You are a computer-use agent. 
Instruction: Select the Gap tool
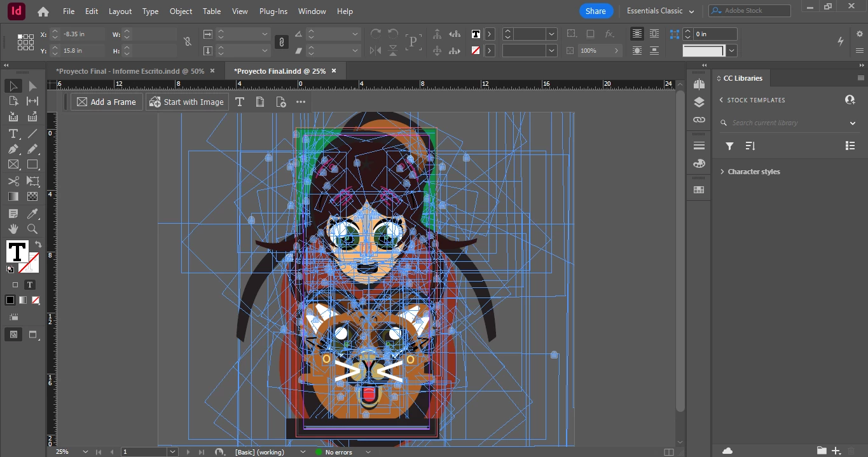point(32,101)
